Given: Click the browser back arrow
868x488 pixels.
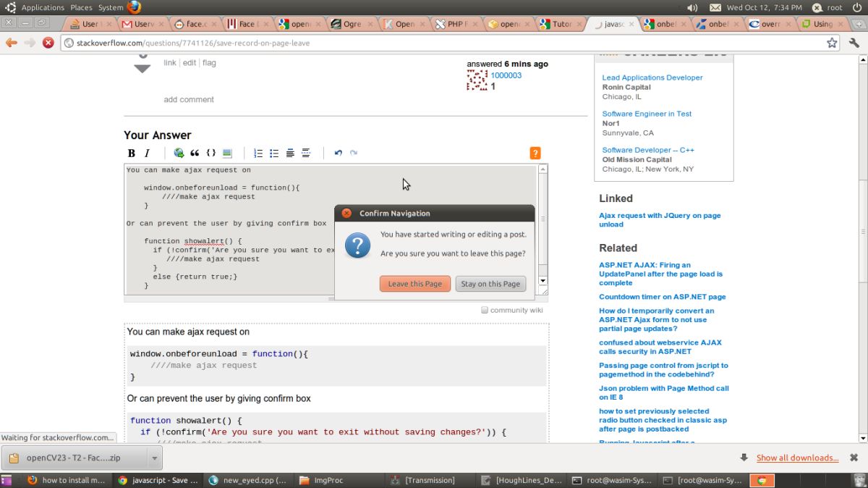Looking at the screenshot, I should pyautogui.click(x=12, y=43).
